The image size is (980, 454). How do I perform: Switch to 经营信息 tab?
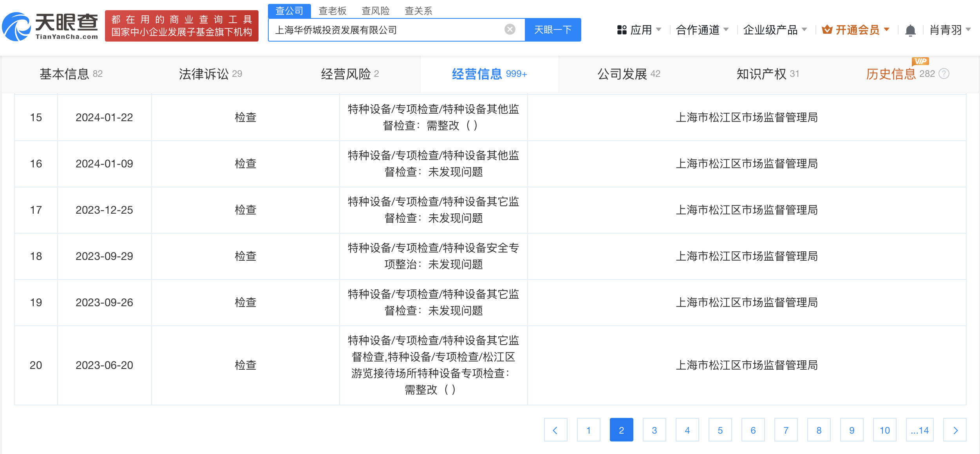(489, 74)
